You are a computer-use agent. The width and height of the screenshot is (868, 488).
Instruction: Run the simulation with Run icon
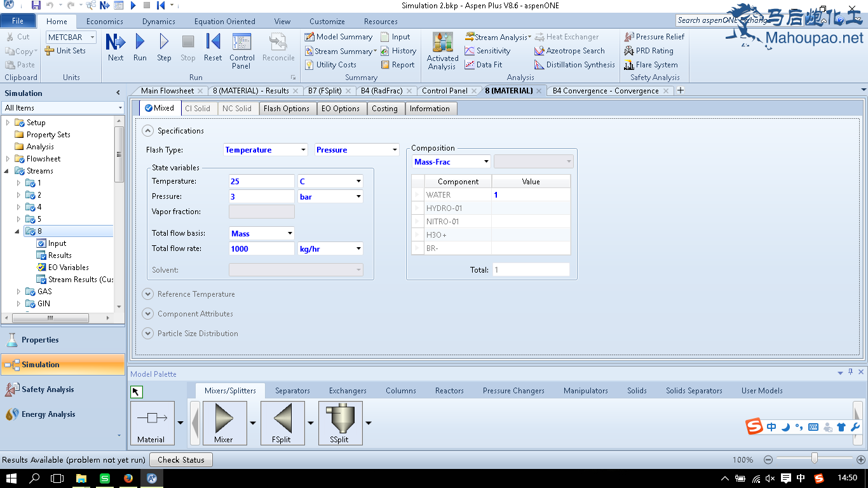click(140, 47)
